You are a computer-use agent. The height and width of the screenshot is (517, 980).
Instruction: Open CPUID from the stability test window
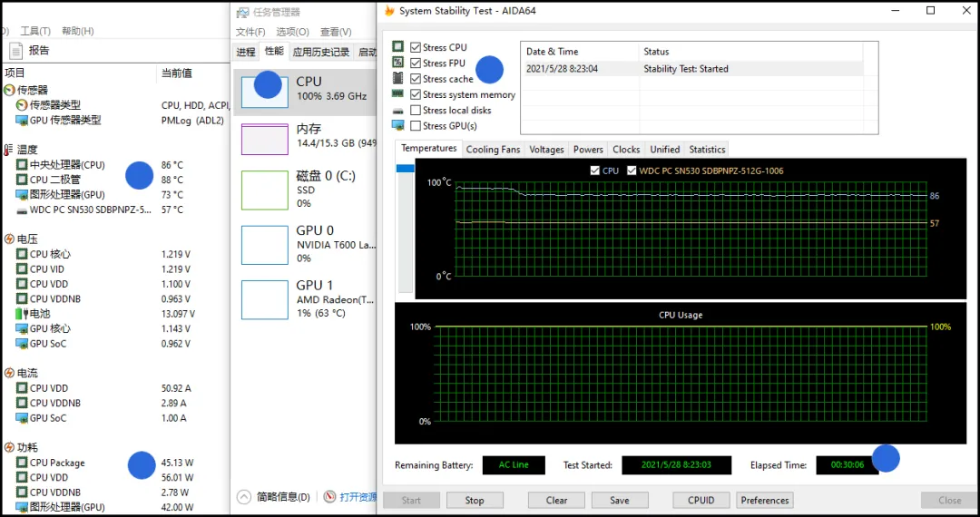tap(701, 500)
